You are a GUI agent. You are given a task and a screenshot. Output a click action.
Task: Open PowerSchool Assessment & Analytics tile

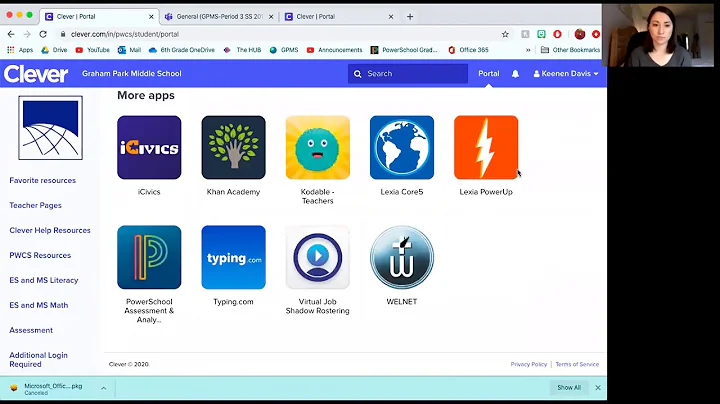coord(149,257)
